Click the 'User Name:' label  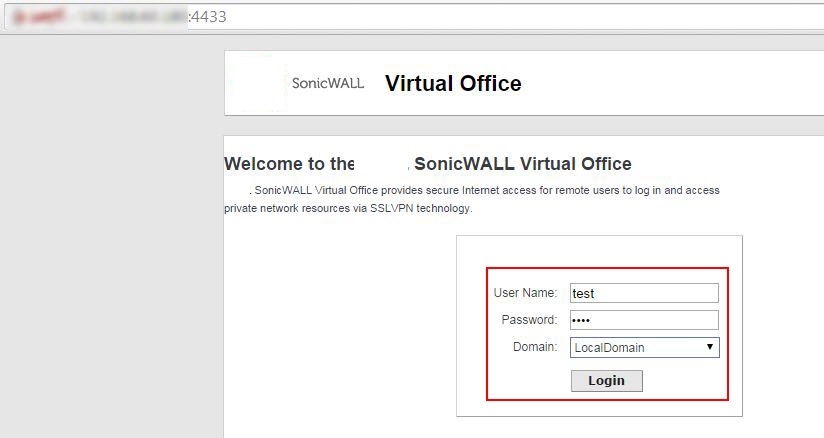[525, 293]
